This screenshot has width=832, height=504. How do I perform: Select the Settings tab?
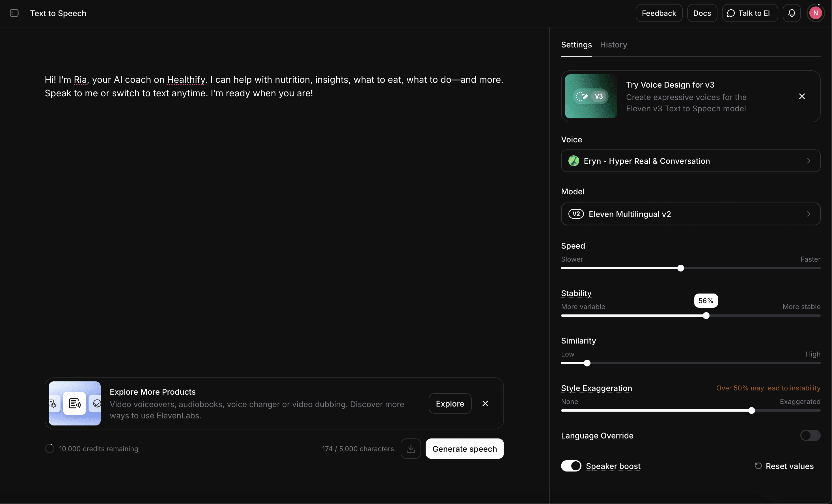click(576, 45)
